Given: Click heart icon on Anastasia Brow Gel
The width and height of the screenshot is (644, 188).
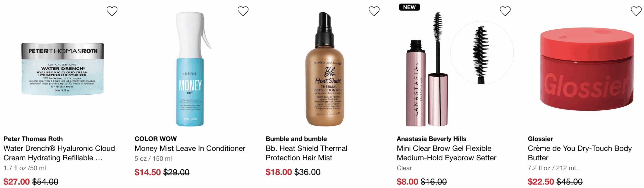Looking at the screenshot, I should click(x=505, y=11).
